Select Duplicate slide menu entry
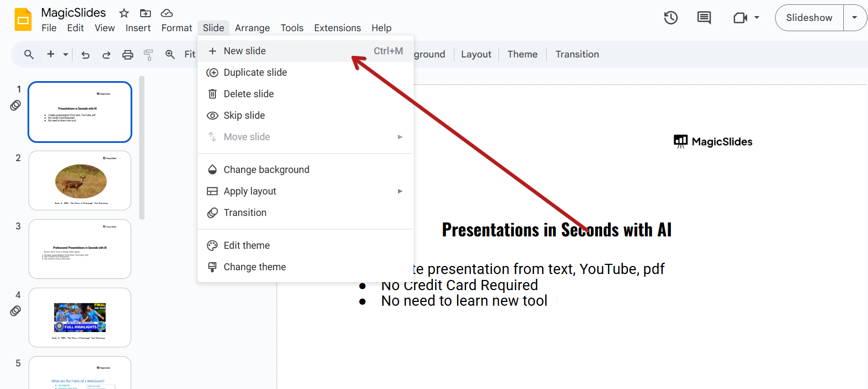The height and width of the screenshot is (389, 868). pos(255,73)
